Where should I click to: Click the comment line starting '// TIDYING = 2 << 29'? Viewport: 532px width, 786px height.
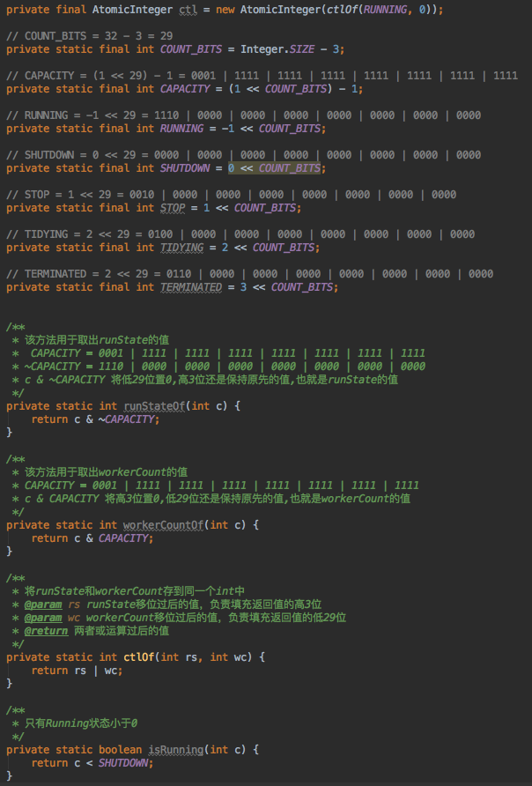tap(240, 234)
